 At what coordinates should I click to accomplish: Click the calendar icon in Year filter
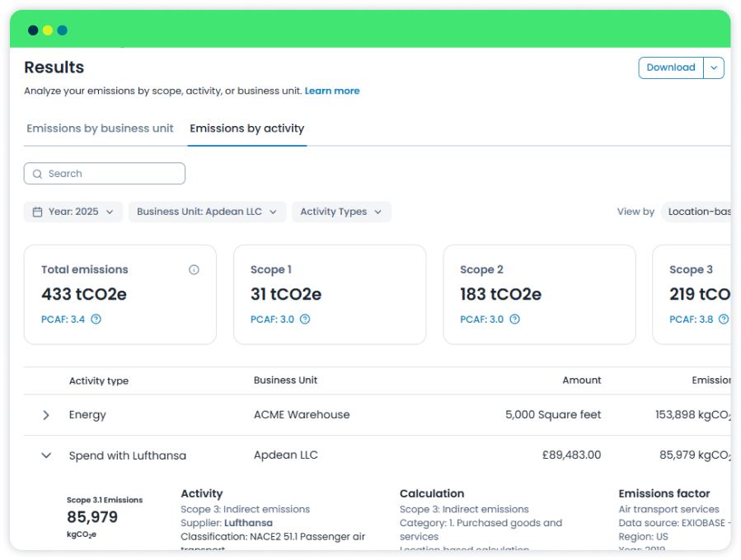[37, 212]
